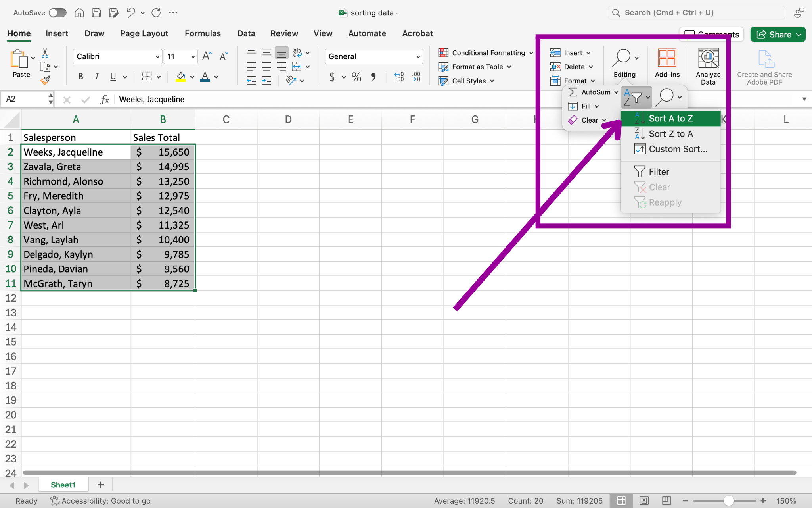Viewport: 812px width, 508px height.
Task: Click the Copy icon
Action: point(45,67)
